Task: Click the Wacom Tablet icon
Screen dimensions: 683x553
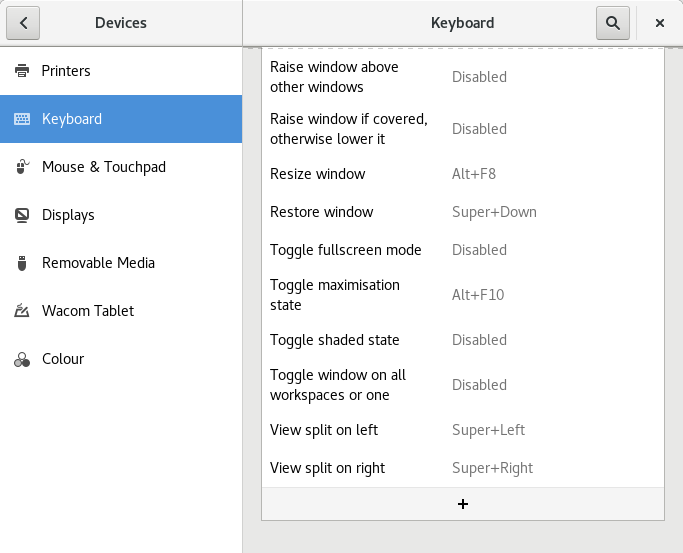Action: pos(22,311)
